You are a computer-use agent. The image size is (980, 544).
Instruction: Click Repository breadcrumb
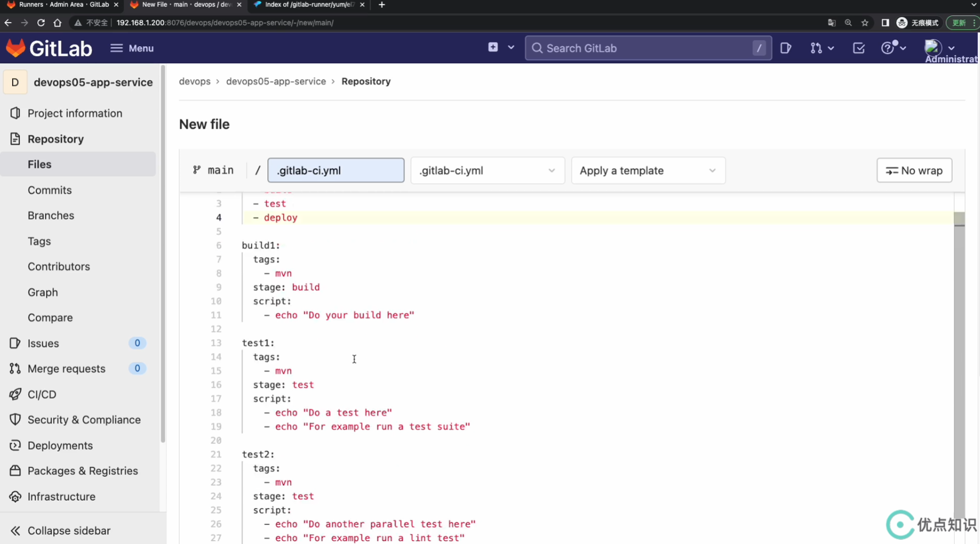point(366,81)
